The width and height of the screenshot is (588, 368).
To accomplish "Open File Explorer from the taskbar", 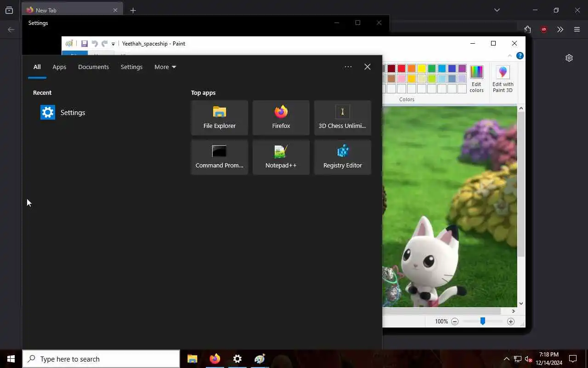I will pyautogui.click(x=192, y=359).
